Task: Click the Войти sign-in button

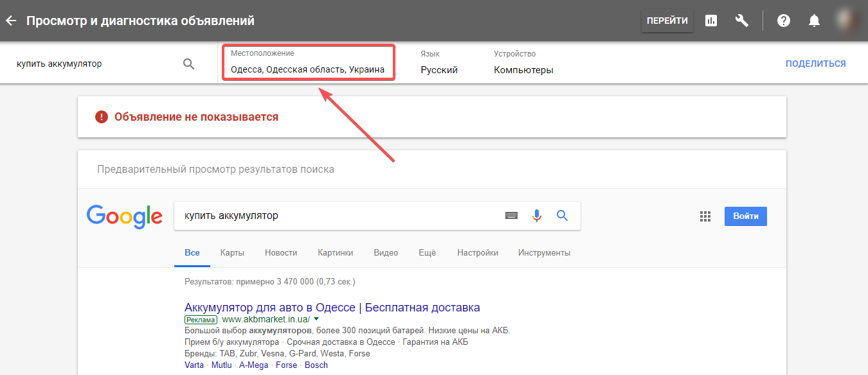Action: point(746,216)
